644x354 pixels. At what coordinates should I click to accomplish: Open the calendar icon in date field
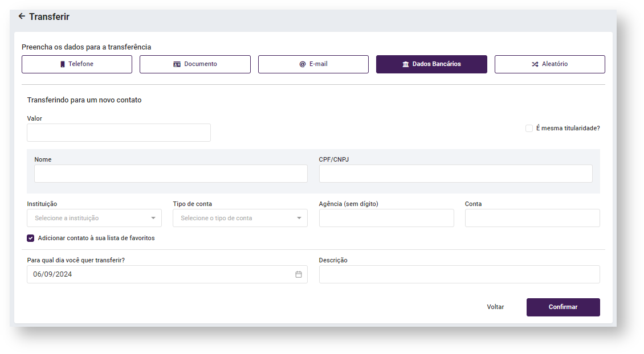(x=299, y=274)
